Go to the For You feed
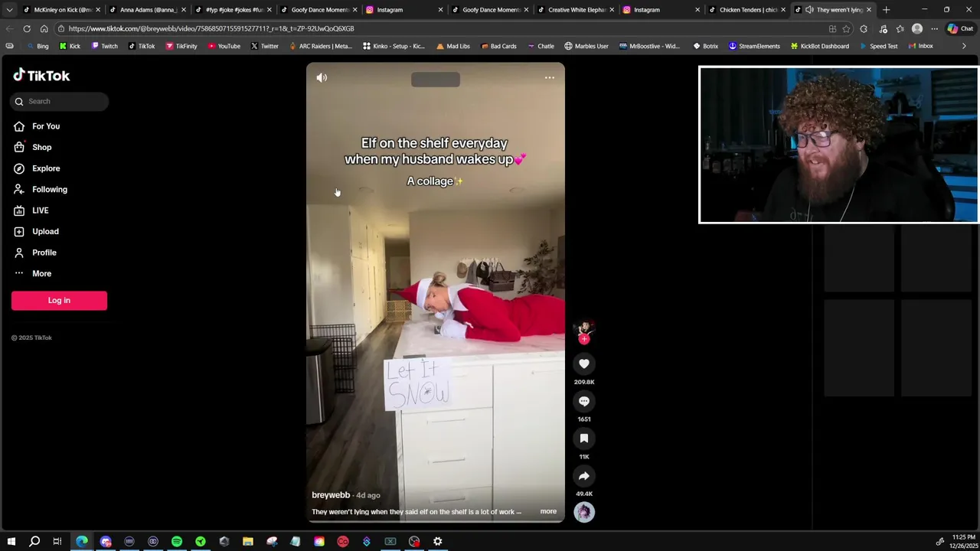The width and height of the screenshot is (980, 551). [x=46, y=126]
